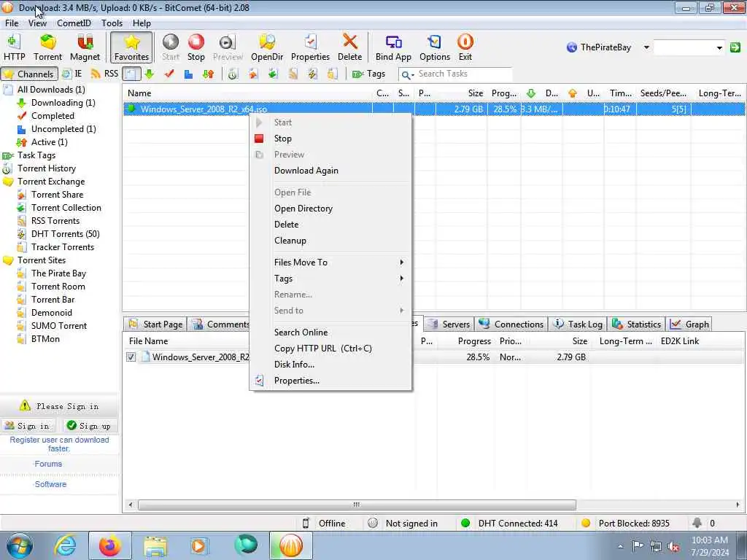The width and height of the screenshot is (747, 560).
Task: Click the IE icon in filter bar
Action: [72, 74]
